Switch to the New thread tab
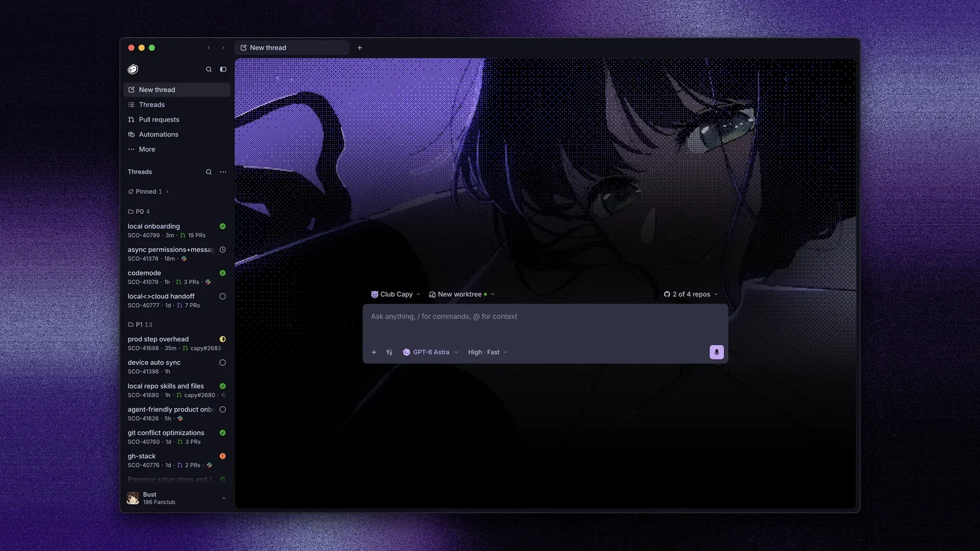The height and width of the screenshot is (551, 980). point(291,48)
